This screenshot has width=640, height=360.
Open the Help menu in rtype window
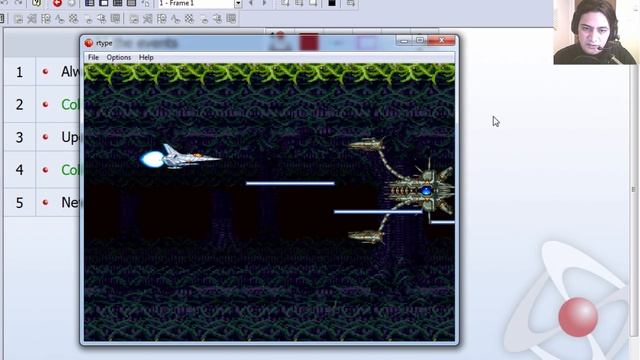click(x=146, y=58)
